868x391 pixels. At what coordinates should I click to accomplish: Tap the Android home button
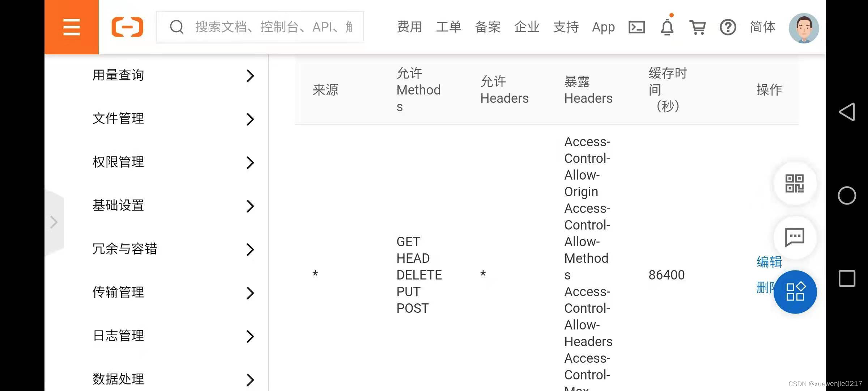[x=847, y=195]
